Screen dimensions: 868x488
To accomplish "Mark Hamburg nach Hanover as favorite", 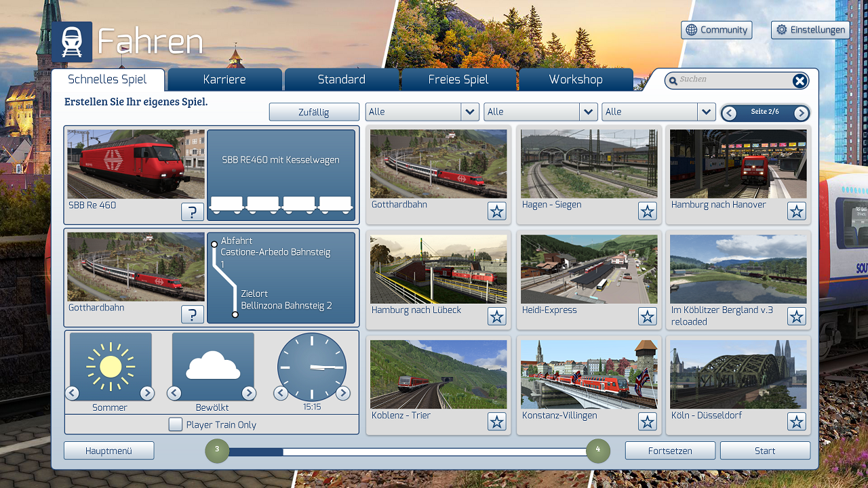I will [x=797, y=211].
